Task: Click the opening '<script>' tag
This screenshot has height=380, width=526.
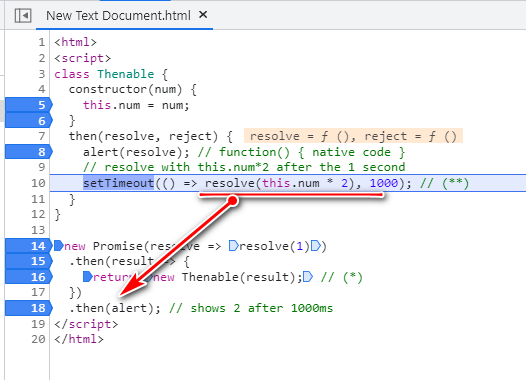Action: click(83, 58)
